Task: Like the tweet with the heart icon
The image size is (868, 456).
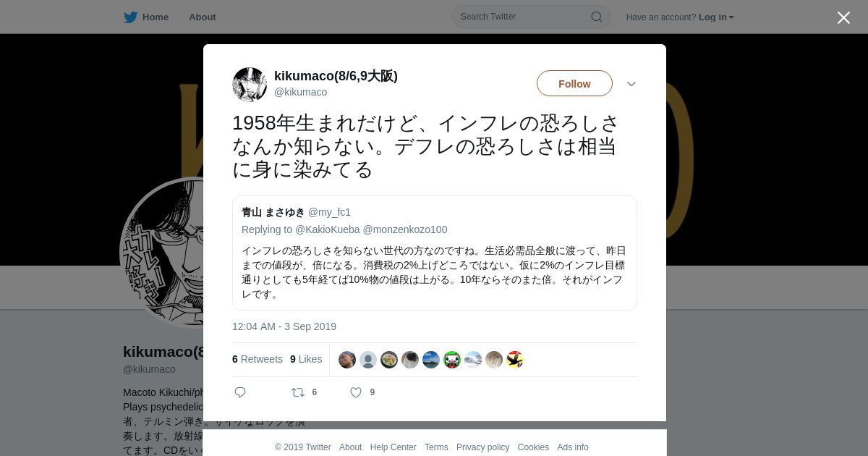Action: (356, 392)
